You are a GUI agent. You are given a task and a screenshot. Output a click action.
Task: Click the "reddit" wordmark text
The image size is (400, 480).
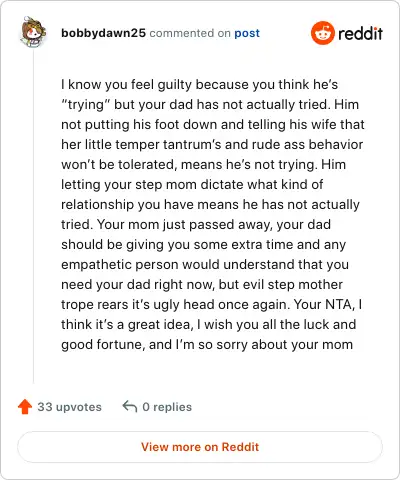click(x=360, y=33)
